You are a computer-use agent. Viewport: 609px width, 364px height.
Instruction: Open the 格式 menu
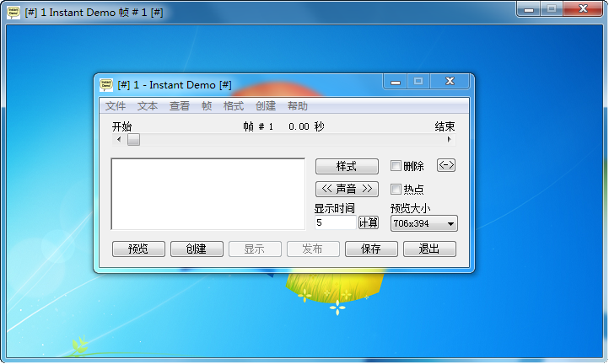coord(233,106)
